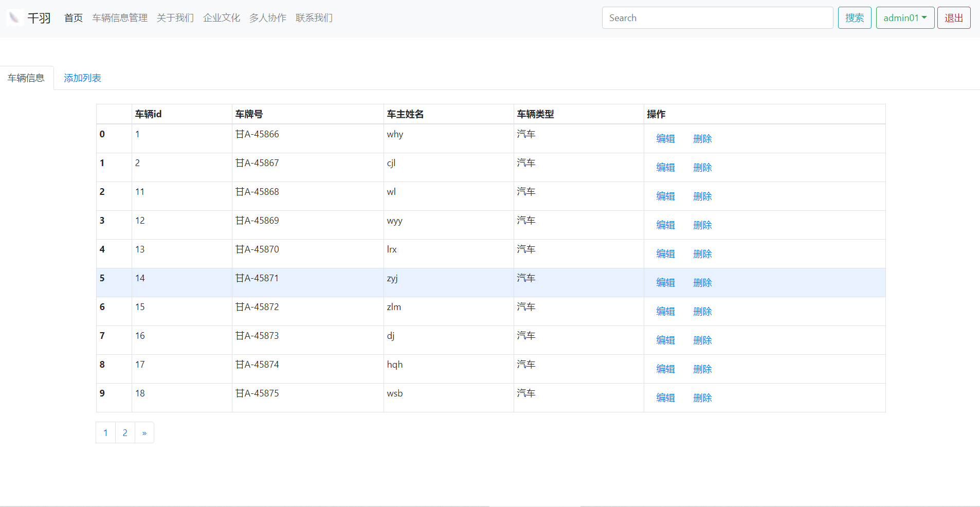Remove the wyy vehicle record
The image size is (980, 507).
[x=702, y=225]
